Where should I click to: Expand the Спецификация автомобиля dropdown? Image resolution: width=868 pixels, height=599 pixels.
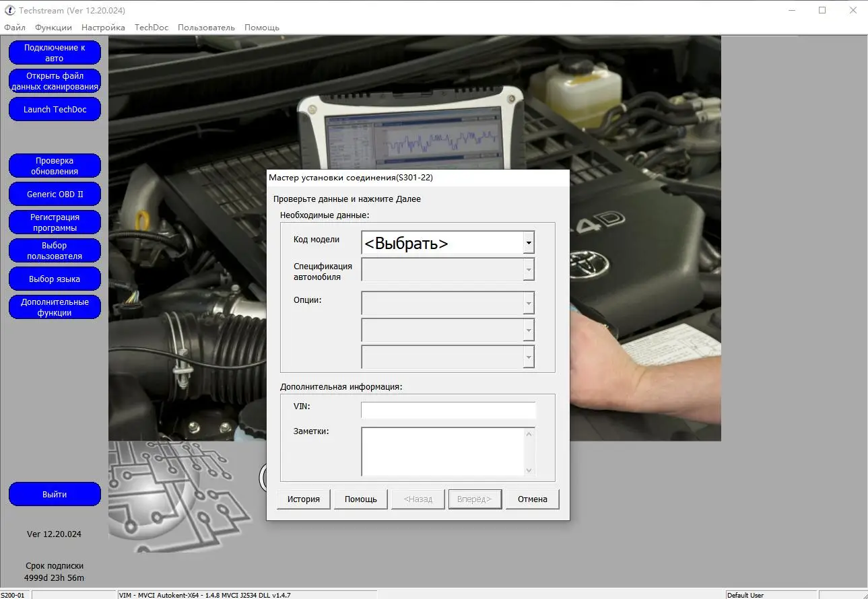pyautogui.click(x=529, y=269)
